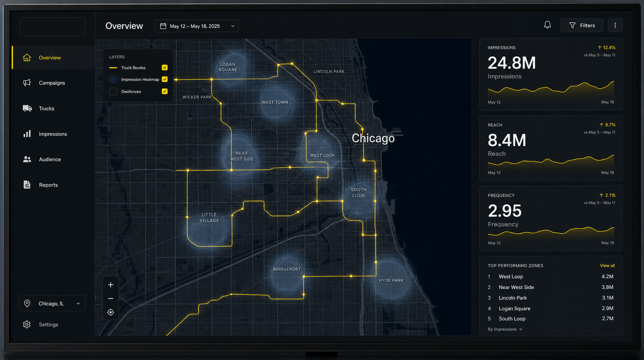The width and height of the screenshot is (644, 360).
Task: Click the 8.4M reach value
Action: pos(507,140)
